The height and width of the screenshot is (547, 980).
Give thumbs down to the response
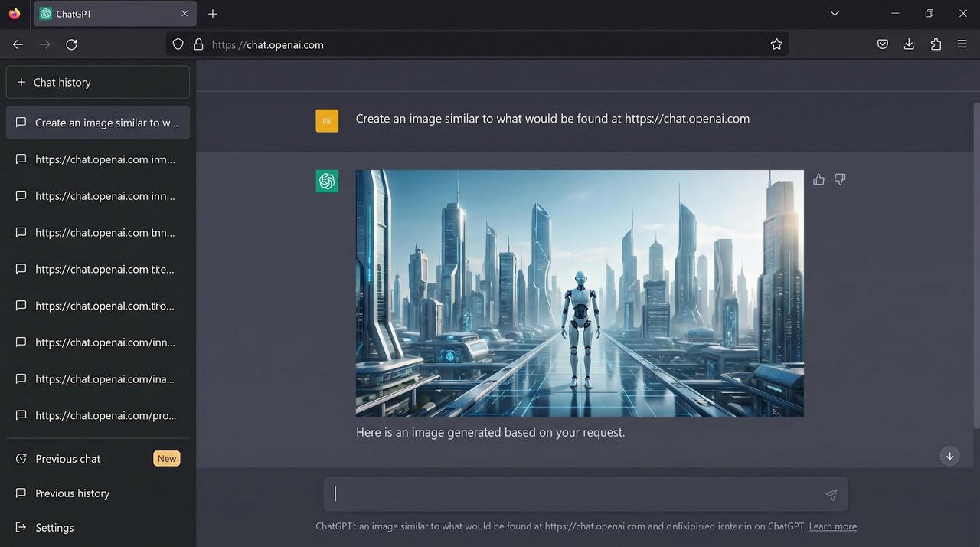click(840, 179)
